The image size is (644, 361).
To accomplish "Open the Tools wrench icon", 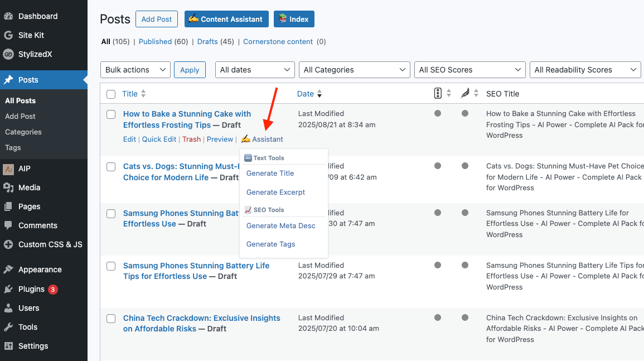I will pyautogui.click(x=8, y=327).
